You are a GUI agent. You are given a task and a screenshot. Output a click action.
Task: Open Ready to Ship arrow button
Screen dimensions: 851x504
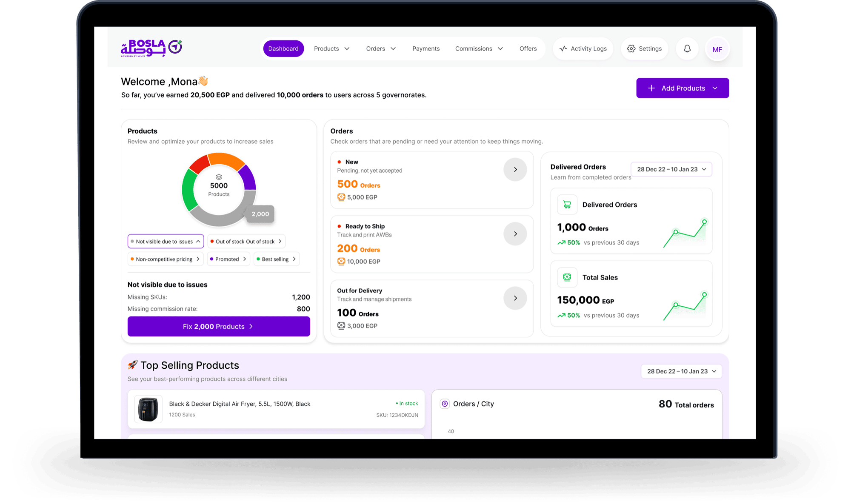tap(515, 233)
